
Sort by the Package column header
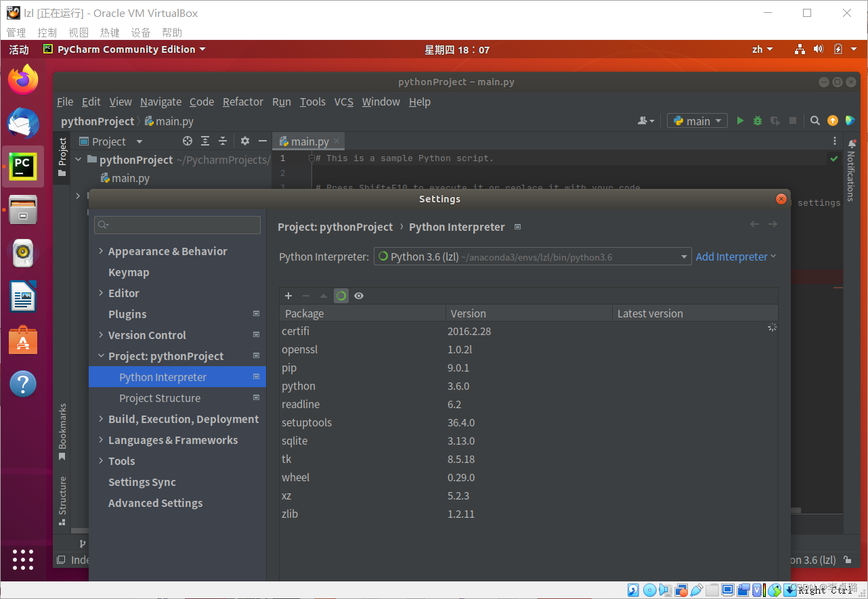(x=362, y=313)
